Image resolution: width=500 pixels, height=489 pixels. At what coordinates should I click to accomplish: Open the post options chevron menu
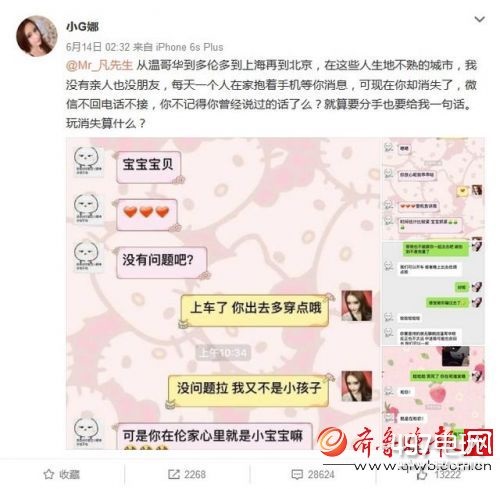479,20
